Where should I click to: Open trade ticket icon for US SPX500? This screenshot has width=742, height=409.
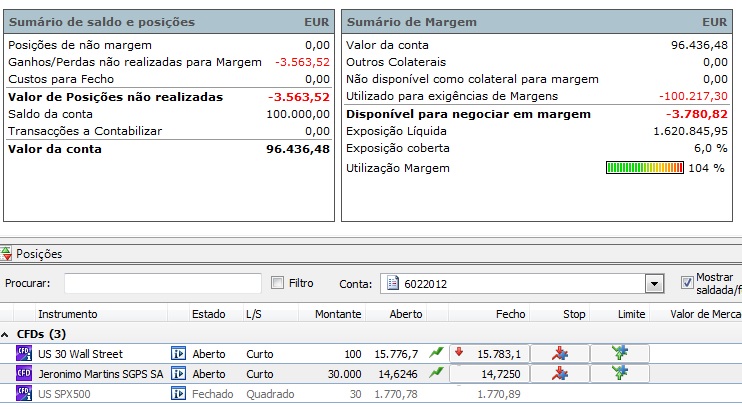(178, 393)
